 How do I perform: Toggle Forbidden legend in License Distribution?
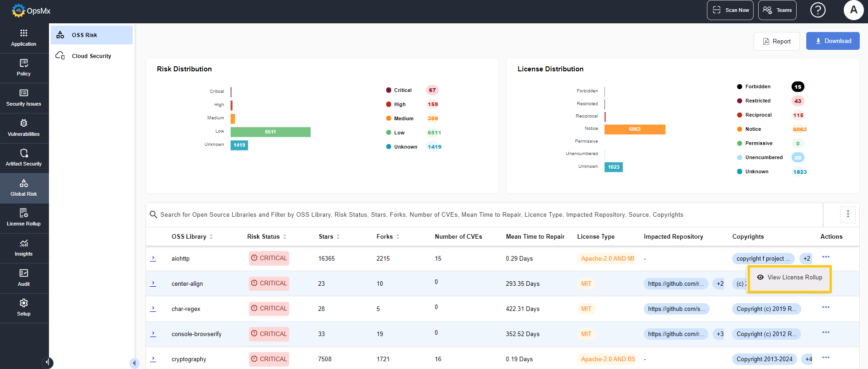click(x=757, y=87)
